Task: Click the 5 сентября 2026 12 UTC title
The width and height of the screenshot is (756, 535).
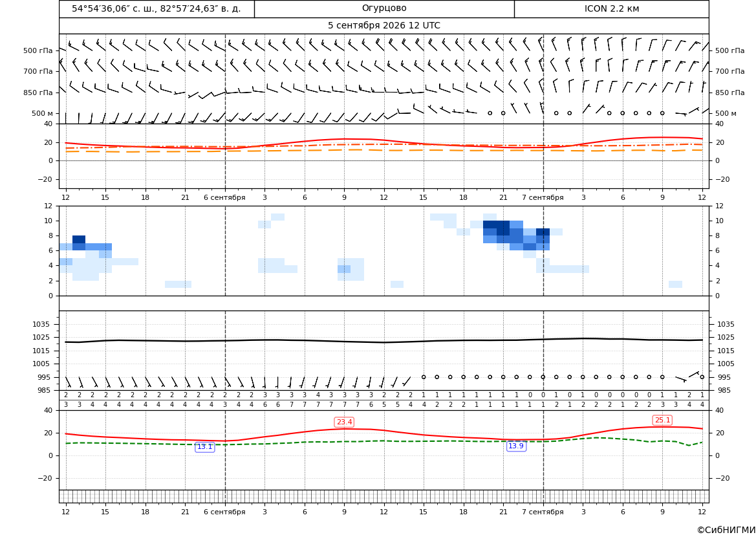Action: (383, 26)
